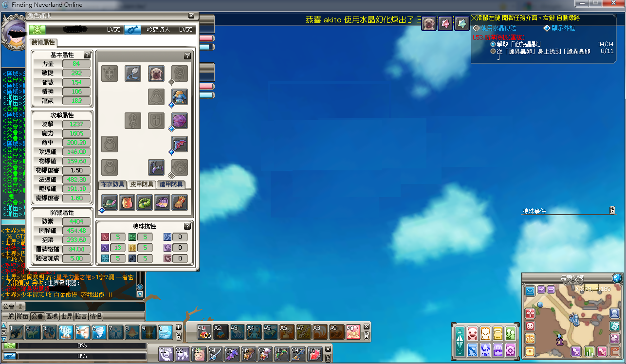Click the red four-arrow move icon
The image size is (626, 364).
(x=530, y=314)
